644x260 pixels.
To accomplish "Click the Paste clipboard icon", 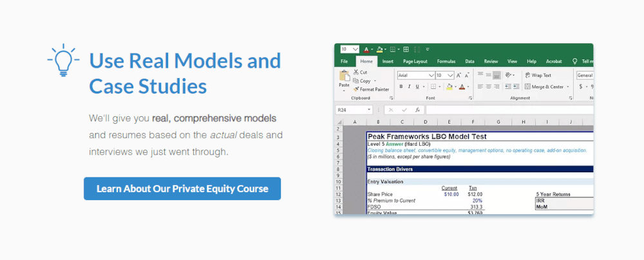I will point(345,75).
